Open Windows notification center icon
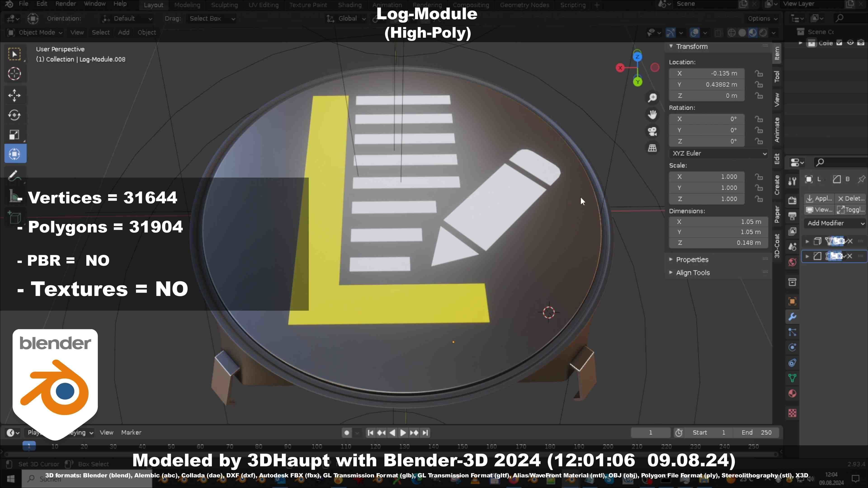Screen dimensions: 868x488 coord(856,479)
